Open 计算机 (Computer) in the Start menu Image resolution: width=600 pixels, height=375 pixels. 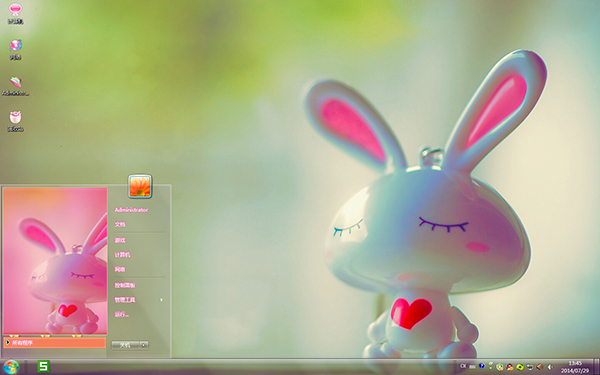tap(122, 255)
